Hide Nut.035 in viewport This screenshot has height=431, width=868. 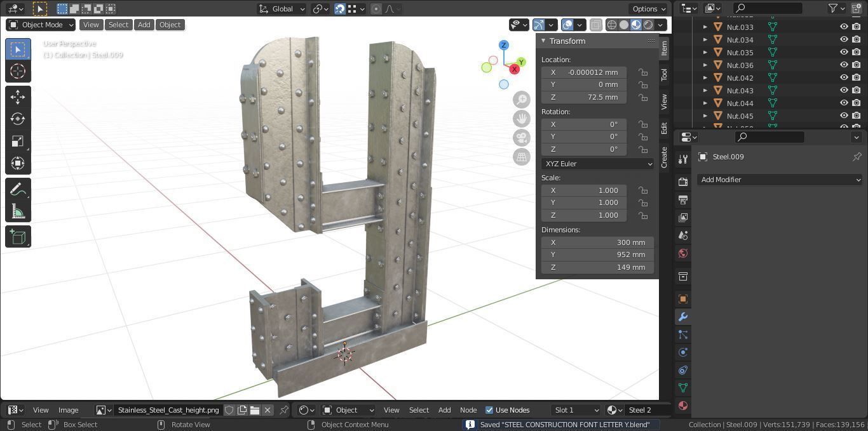click(x=844, y=52)
